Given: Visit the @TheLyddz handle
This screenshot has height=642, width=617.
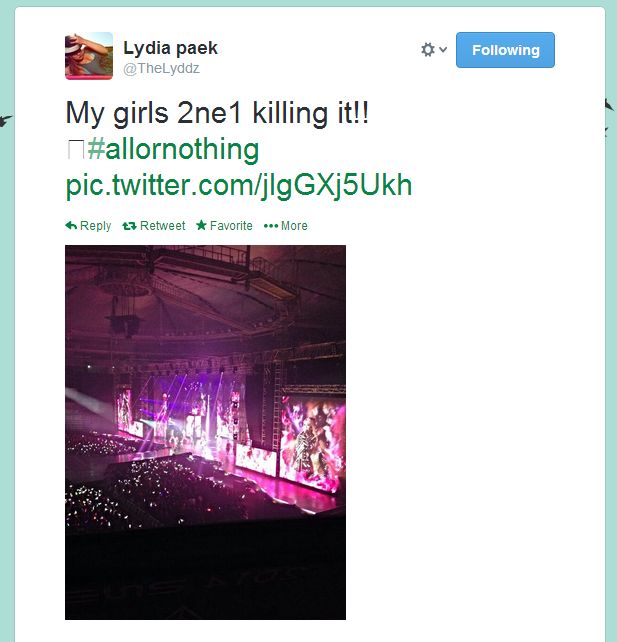Looking at the screenshot, I should (161, 68).
